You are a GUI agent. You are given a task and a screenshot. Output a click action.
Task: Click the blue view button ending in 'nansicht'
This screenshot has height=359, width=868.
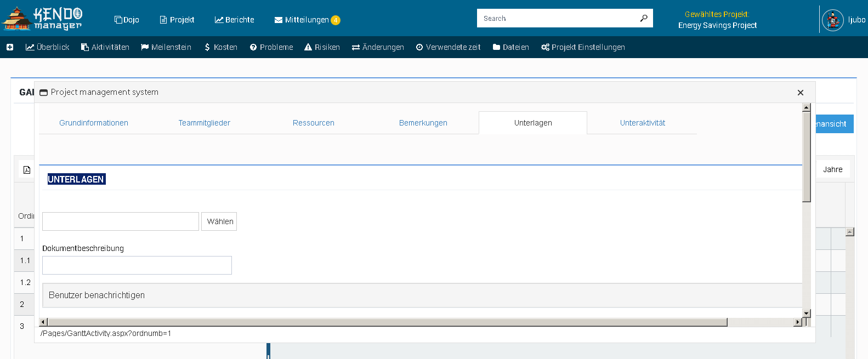pos(835,124)
